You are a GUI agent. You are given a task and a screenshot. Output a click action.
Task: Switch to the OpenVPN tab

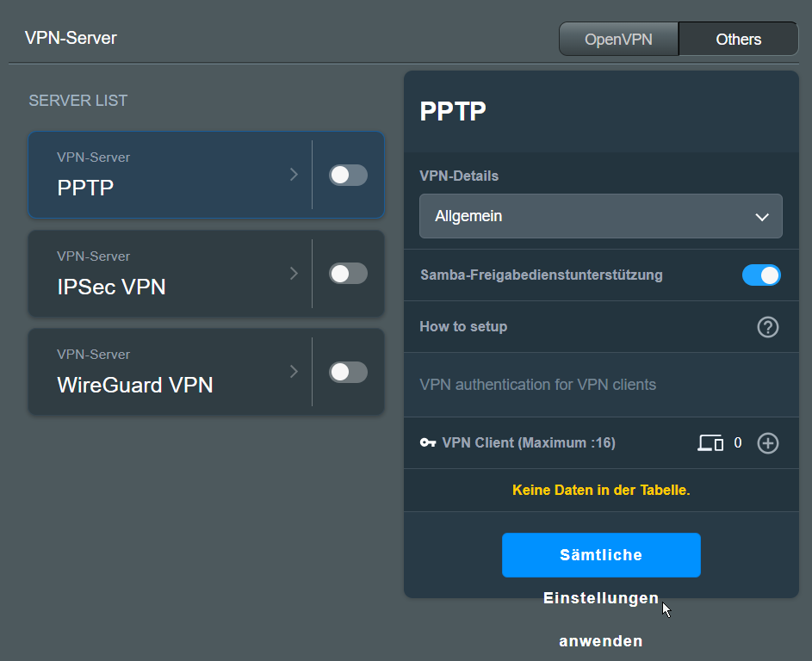[x=618, y=39]
